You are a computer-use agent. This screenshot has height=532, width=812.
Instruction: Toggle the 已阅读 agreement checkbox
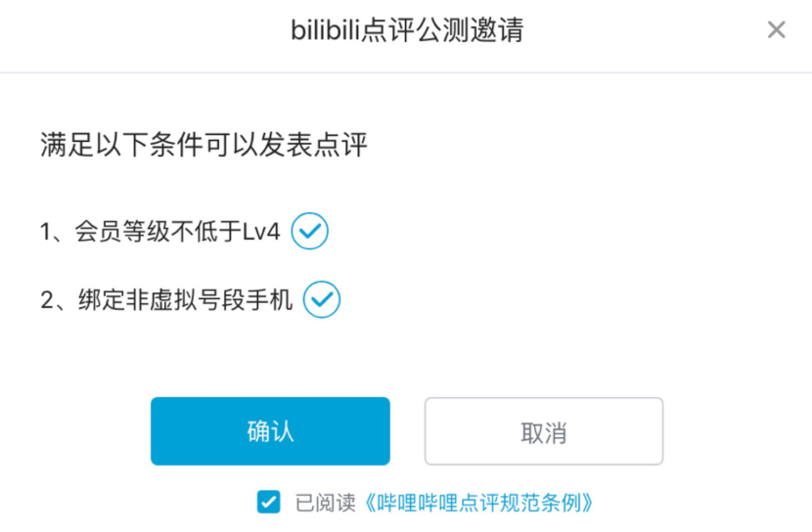click(268, 503)
